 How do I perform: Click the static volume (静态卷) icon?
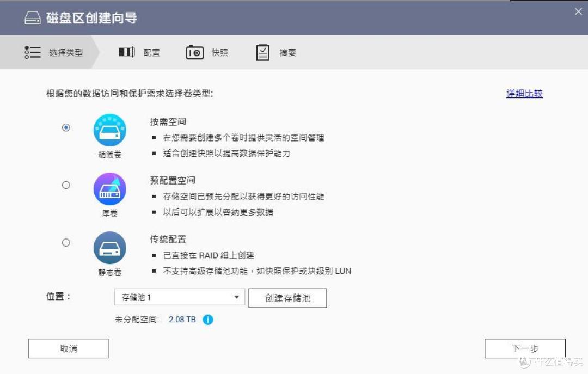[110, 248]
